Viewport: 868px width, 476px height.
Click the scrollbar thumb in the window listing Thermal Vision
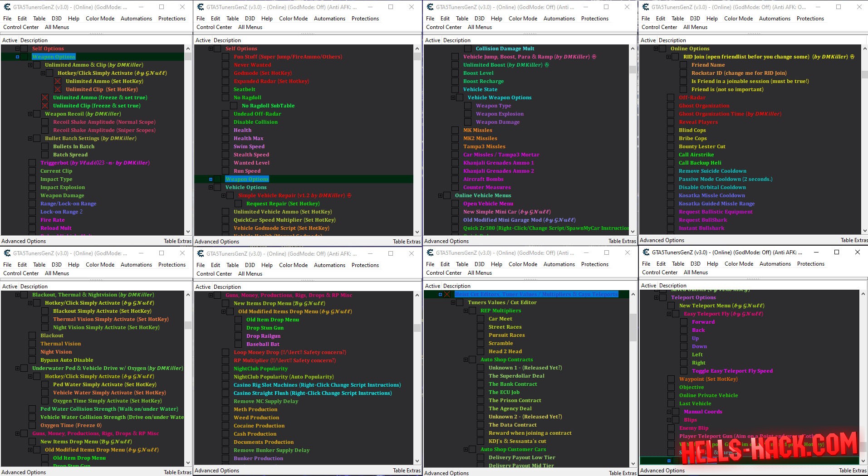(x=188, y=325)
